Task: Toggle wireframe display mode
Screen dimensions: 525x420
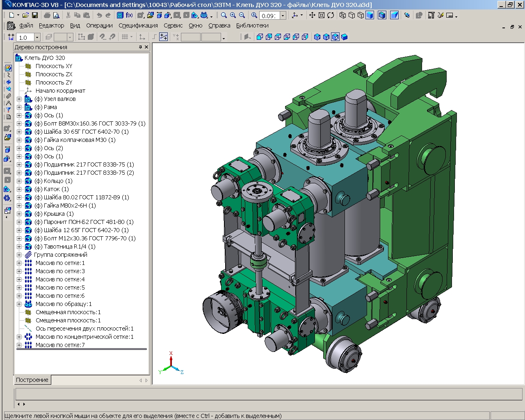Action: coord(343,15)
